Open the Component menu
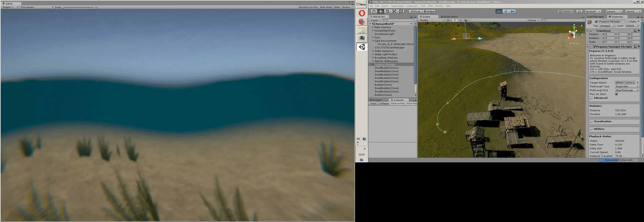Screen dimensions: 644x222 tap(411, 6)
